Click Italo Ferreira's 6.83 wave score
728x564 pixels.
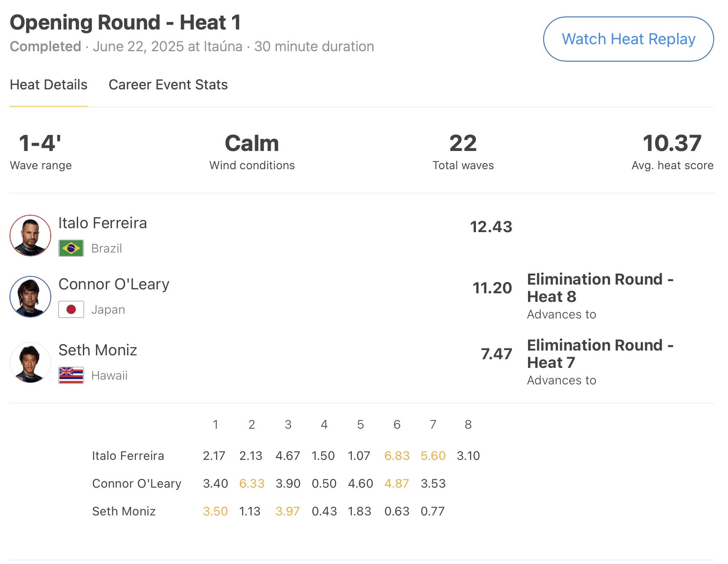[397, 456]
